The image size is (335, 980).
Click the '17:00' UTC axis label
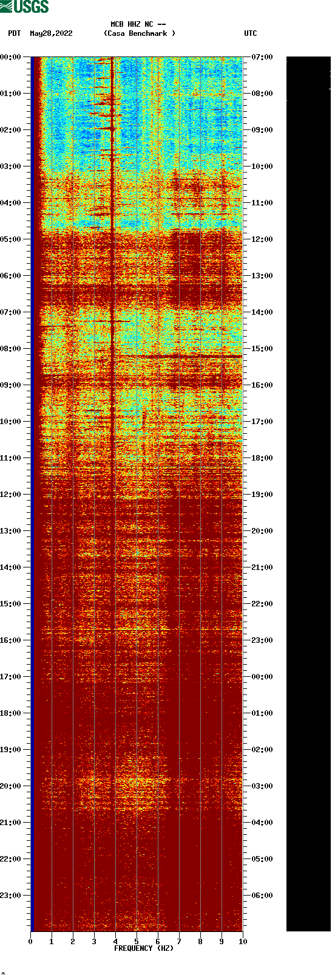point(262,422)
